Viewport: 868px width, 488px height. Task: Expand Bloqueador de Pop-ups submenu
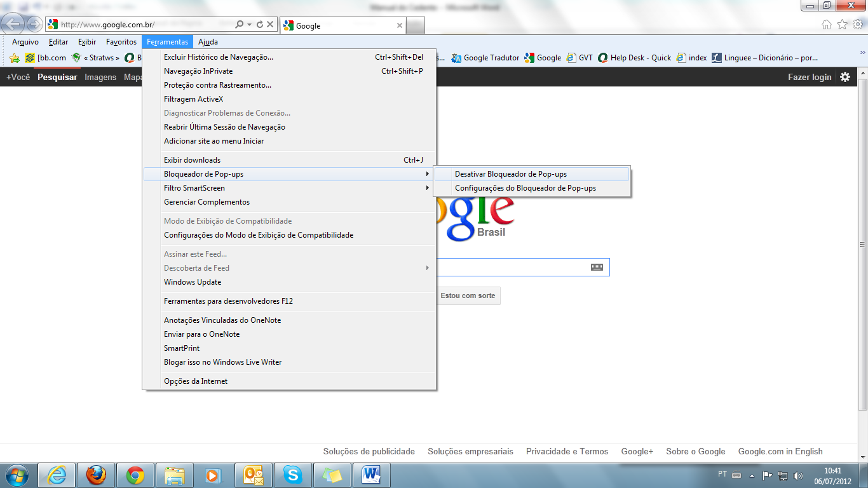pos(289,174)
